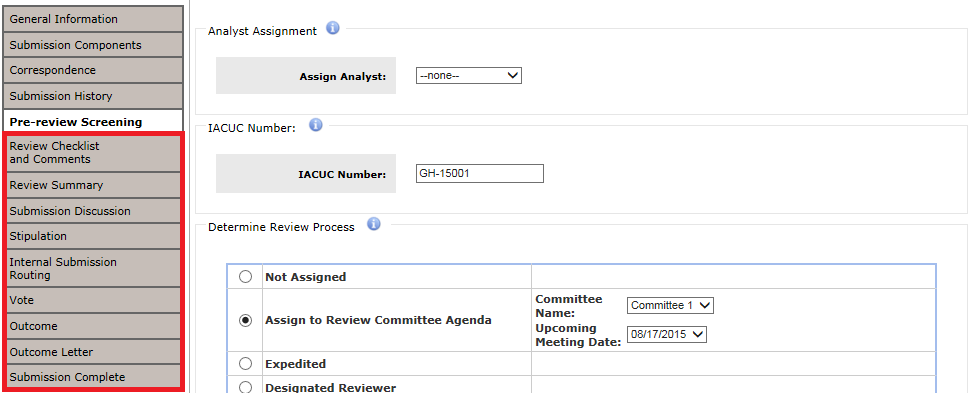Click the Analyst Assignment section heading

point(262,31)
